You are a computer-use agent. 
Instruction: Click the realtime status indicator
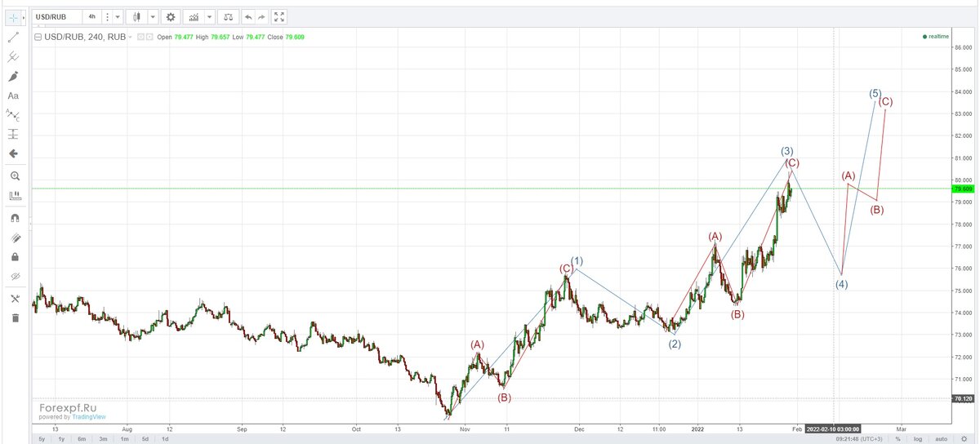tap(936, 37)
